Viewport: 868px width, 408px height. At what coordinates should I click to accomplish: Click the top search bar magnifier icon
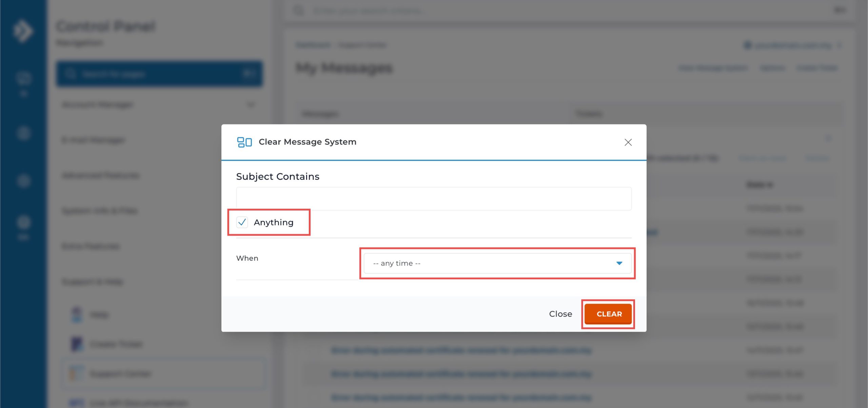tap(298, 11)
